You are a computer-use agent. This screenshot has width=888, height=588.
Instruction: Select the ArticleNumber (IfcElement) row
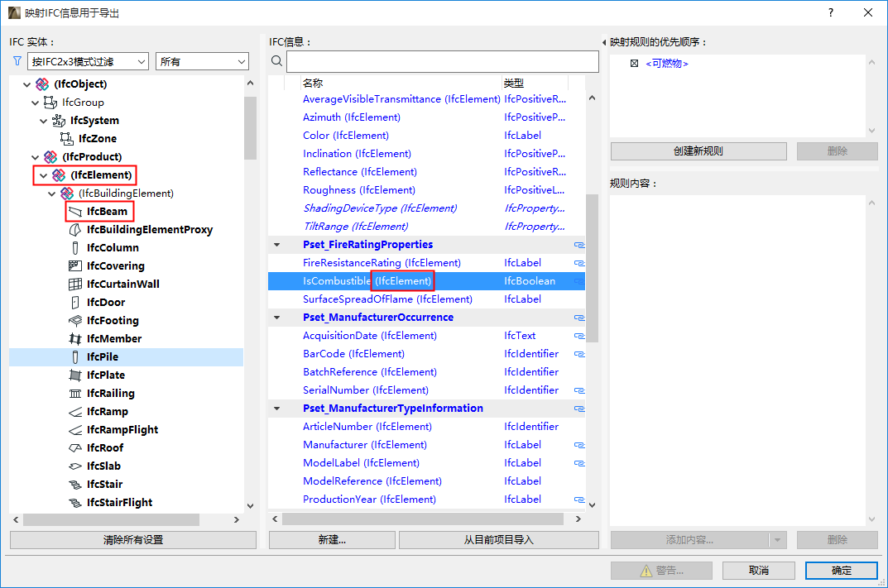tap(426, 427)
